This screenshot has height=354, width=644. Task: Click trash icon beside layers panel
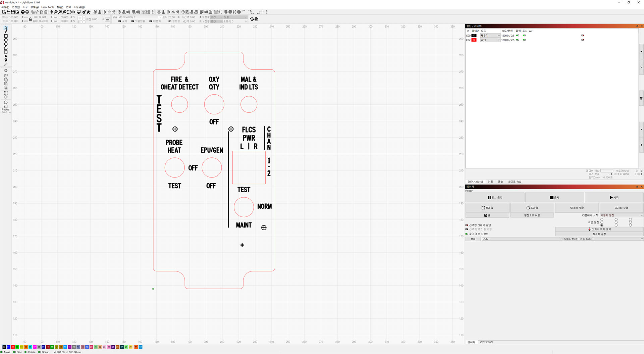click(x=641, y=98)
